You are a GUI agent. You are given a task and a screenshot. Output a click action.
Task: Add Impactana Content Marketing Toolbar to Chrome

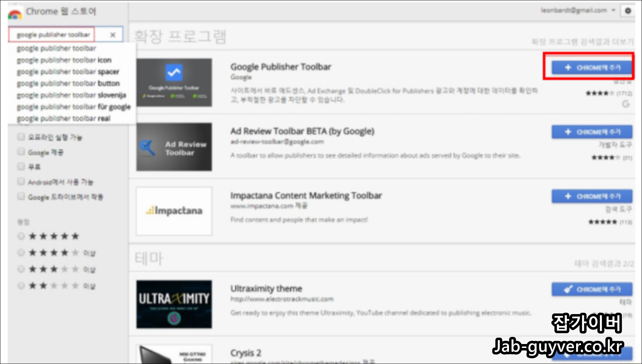(592, 196)
